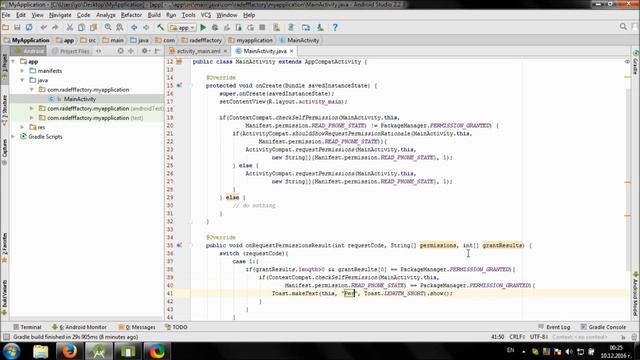The height and width of the screenshot is (360, 640).
Task: Click the src breadcrumb
Action: point(89,40)
